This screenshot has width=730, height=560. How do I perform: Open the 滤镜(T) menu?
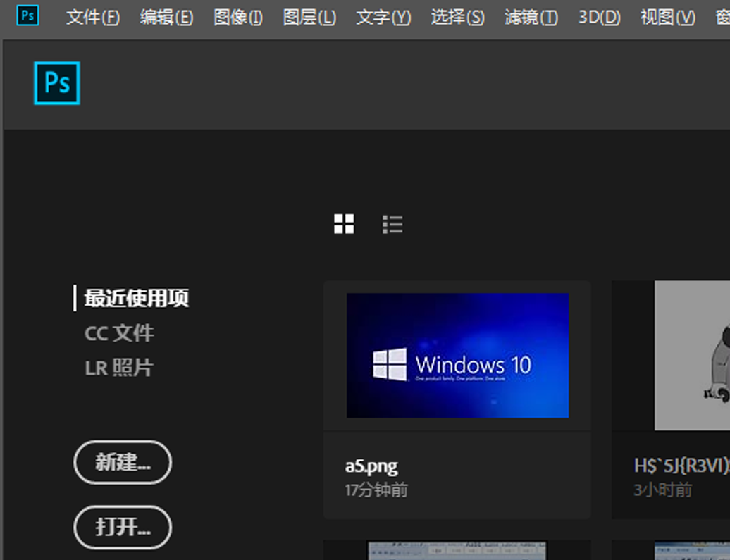coord(531,17)
